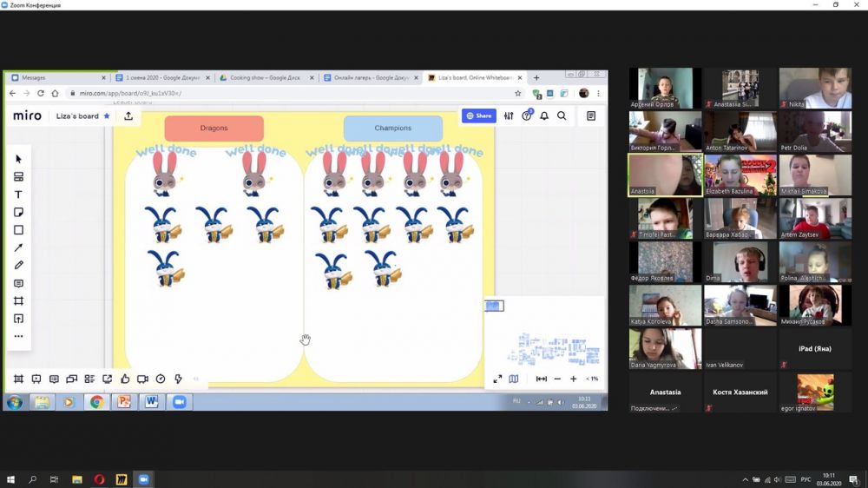Reload the Miro page
Screen dimensions: 868x488
41,93
